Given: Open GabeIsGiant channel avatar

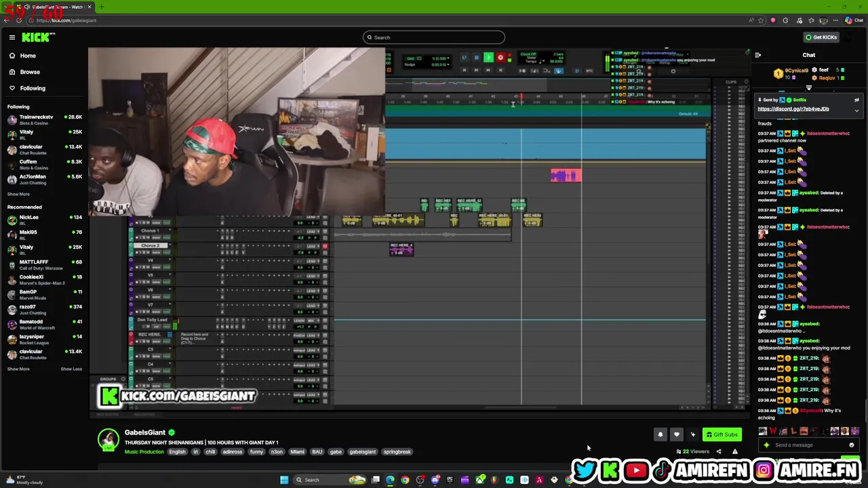Looking at the screenshot, I should click(108, 440).
